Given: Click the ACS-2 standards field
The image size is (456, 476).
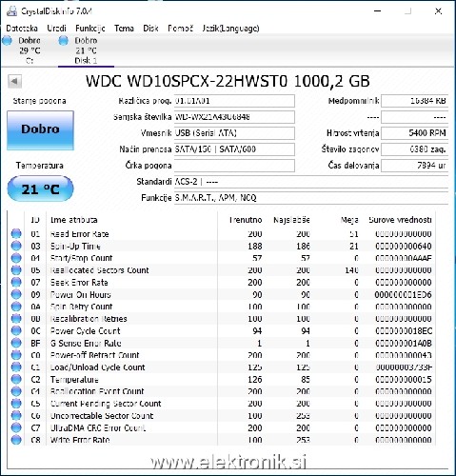Looking at the screenshot, I should pos(311,182).
